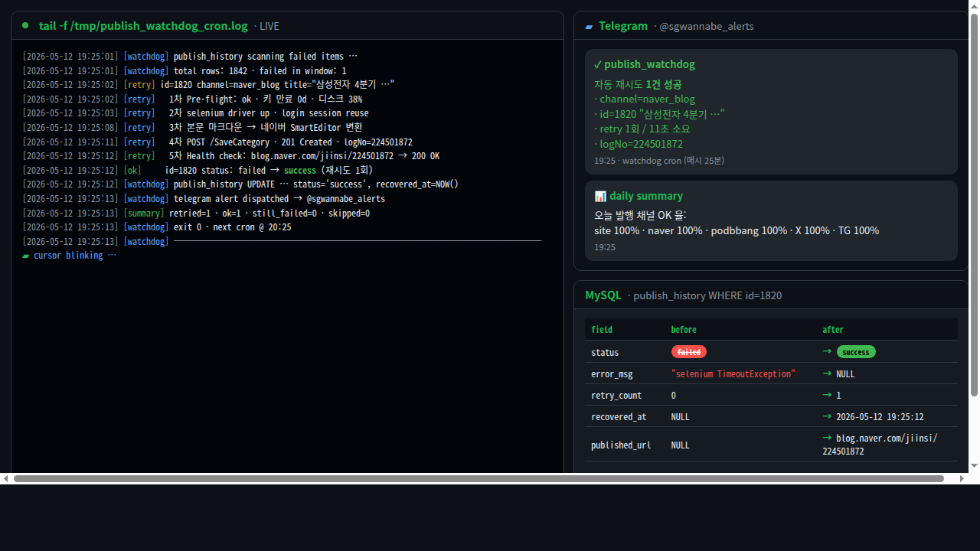The height and width of the screenshot is (551, 980).
Task: Click the '4차 POST /SaveCategory' log line
Action: pos(217,142)
